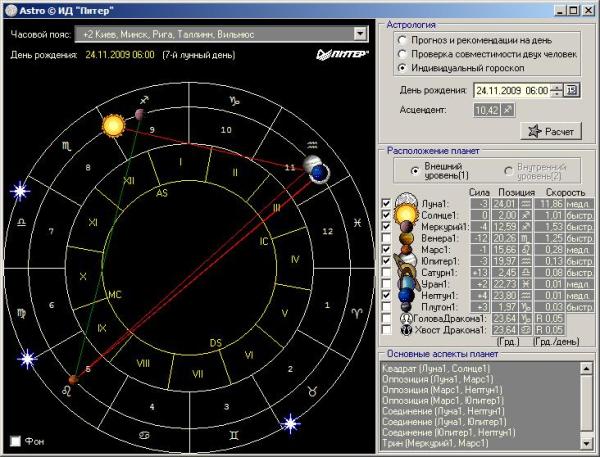Enable the Венера1 checkbox
The image size is (600, 457).
pyautogui.click(x=386, y=238)
